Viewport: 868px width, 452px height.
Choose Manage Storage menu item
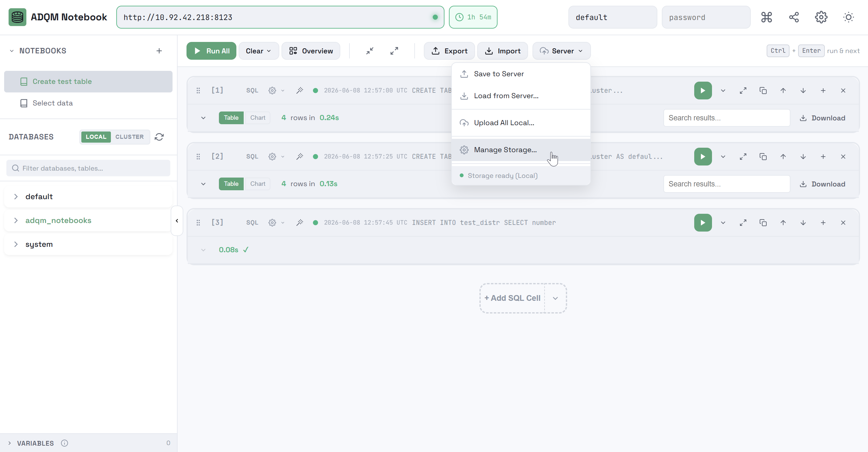click(x=521, y=150)
